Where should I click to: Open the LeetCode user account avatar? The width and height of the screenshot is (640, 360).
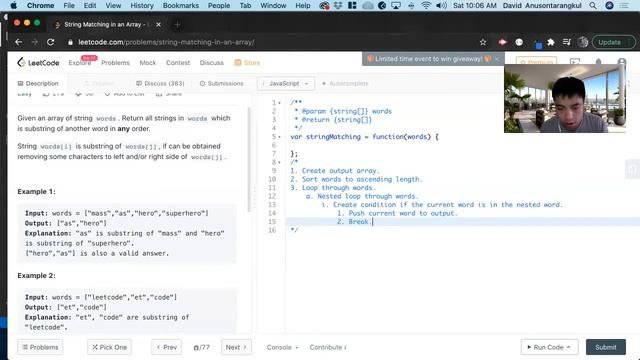coord(622,62)
